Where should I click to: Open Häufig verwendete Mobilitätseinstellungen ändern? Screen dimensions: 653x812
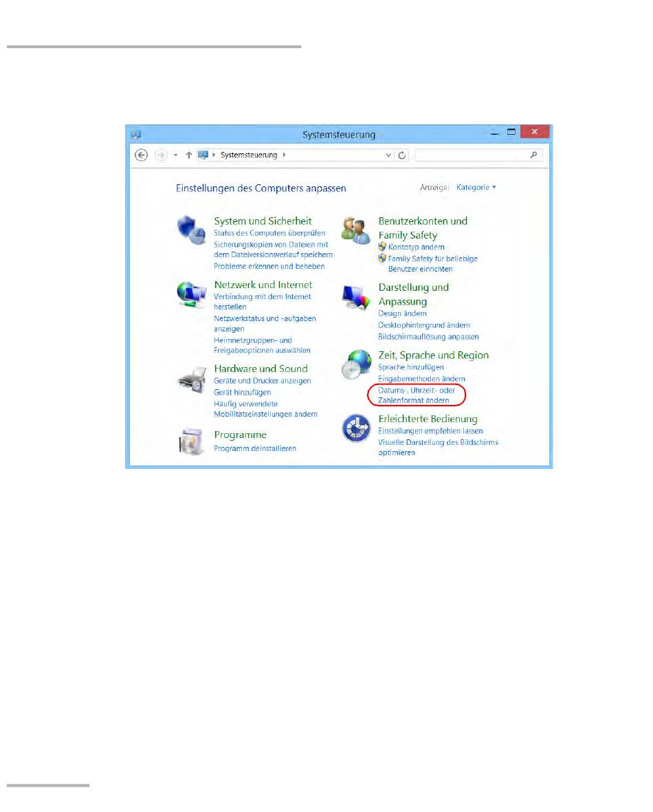pyautogui.click(x=265, y=409)
